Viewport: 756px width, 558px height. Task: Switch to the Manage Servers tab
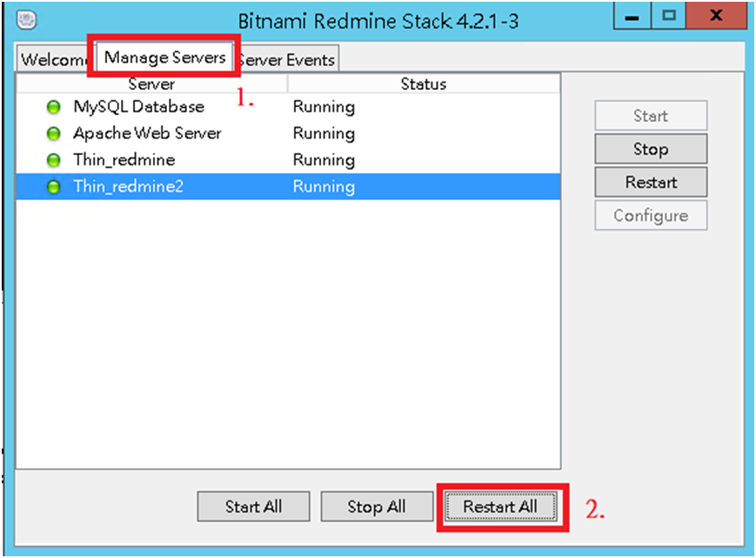pyautogui.click(x=165, y=57)
